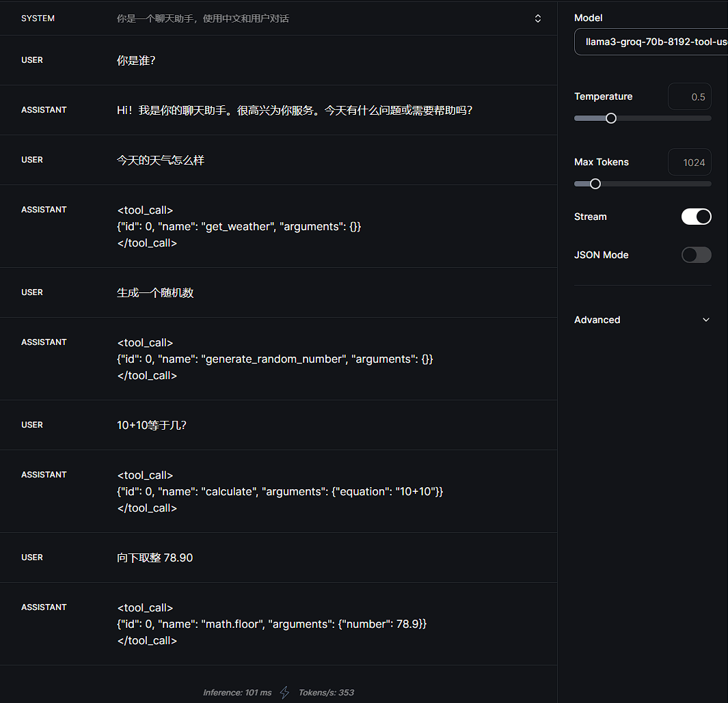Click the user message "向下取整 78.90"
The height and width of the screenshot is (703, 728).
(x=155, y=557)
